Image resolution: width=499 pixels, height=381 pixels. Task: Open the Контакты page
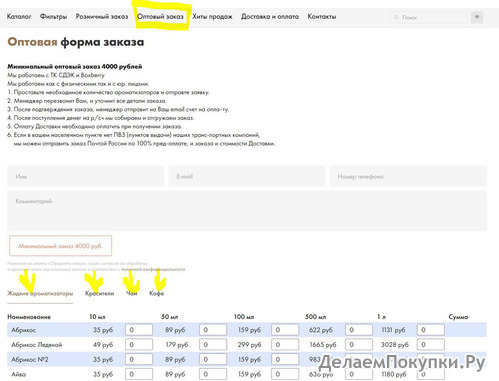click(x=322, y=16)
